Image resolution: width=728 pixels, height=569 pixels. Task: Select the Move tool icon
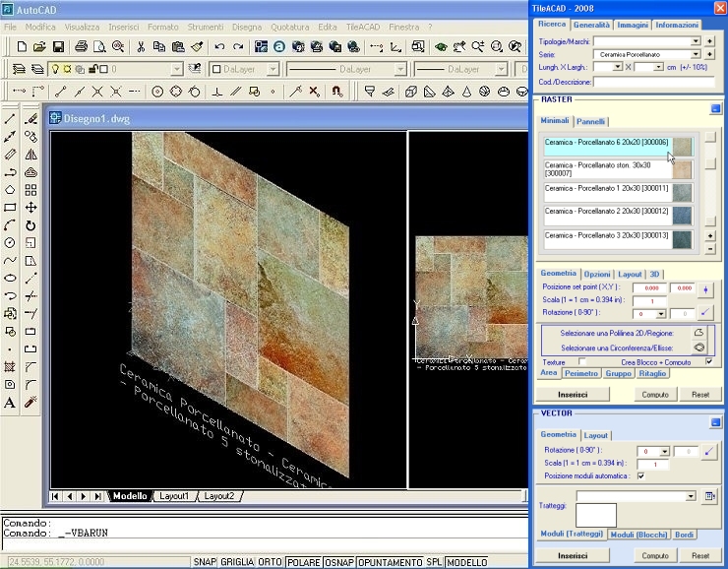pos(30,208)
